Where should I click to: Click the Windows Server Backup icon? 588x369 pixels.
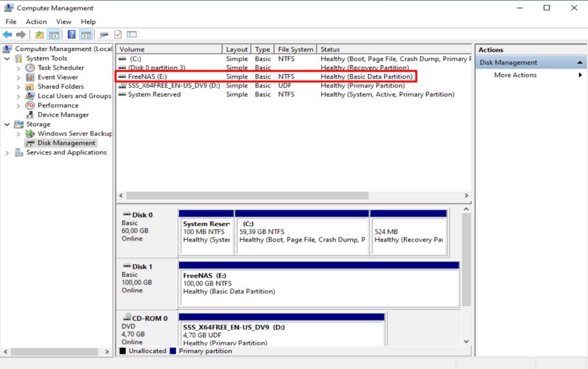coord(30,133)
